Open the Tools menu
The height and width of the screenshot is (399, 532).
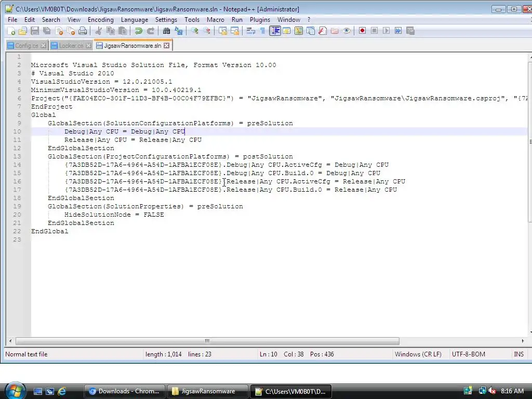tap(192, 20)
